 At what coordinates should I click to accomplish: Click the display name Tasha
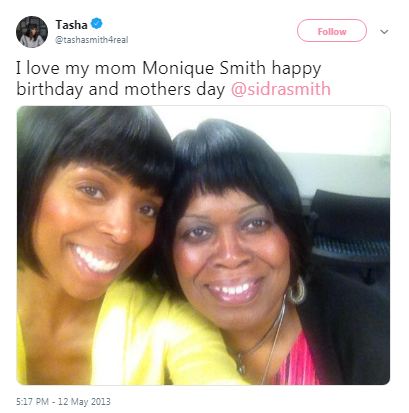tap(72, 24)
